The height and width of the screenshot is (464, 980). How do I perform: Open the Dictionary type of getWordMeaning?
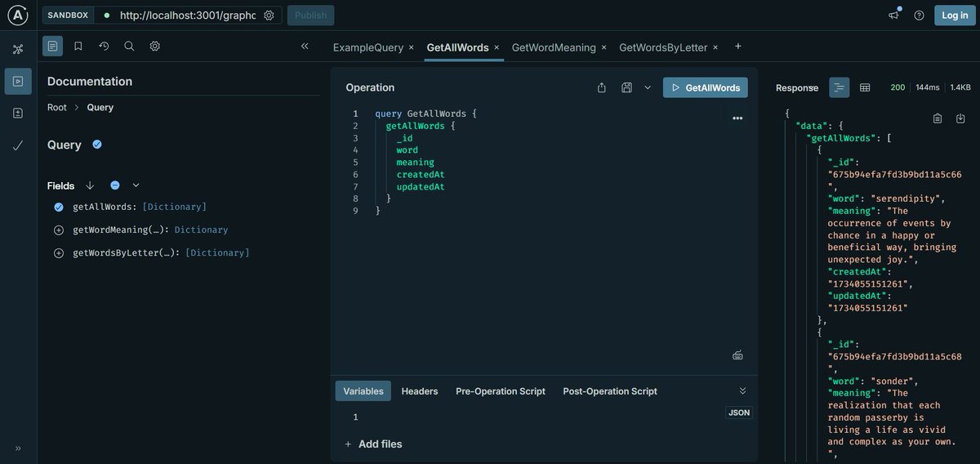201,230
